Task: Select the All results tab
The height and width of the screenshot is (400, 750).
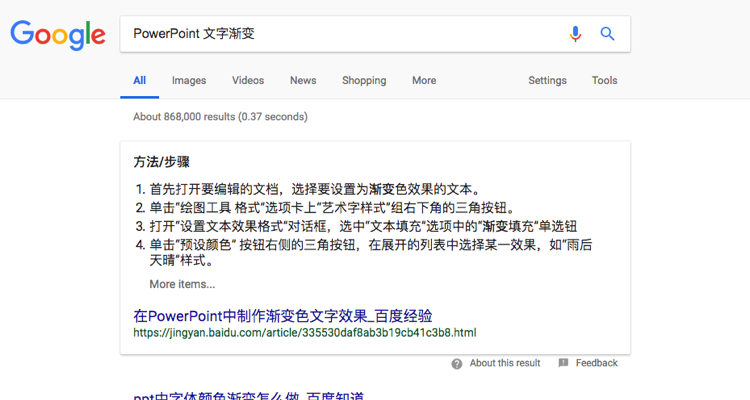Action: (139, 81)
